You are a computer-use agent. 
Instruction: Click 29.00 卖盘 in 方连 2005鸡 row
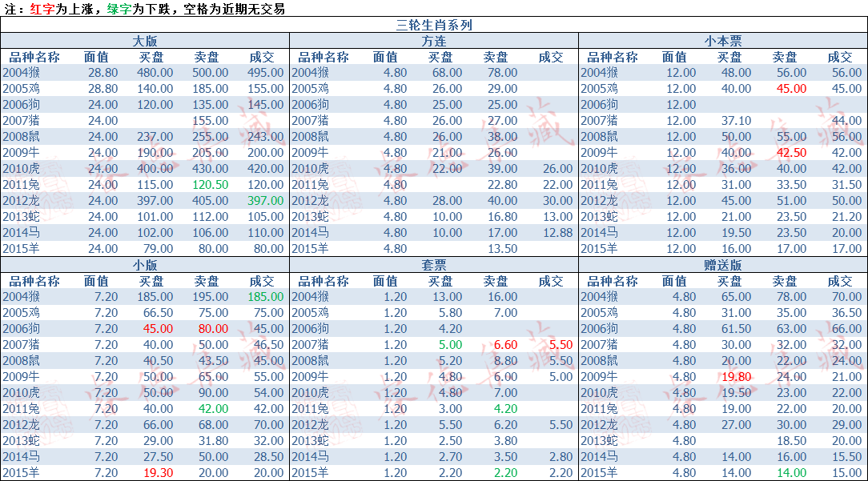pos(503,89)
